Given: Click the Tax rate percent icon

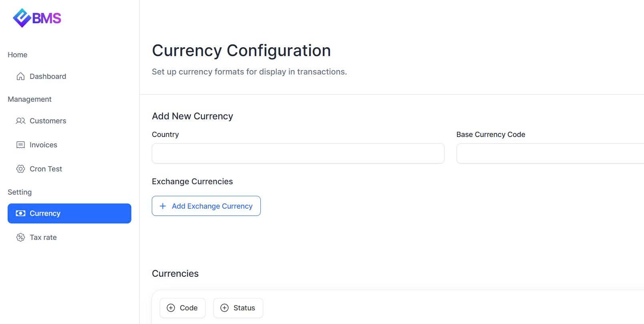Looking at the screenshot, I should pos(20,237).
